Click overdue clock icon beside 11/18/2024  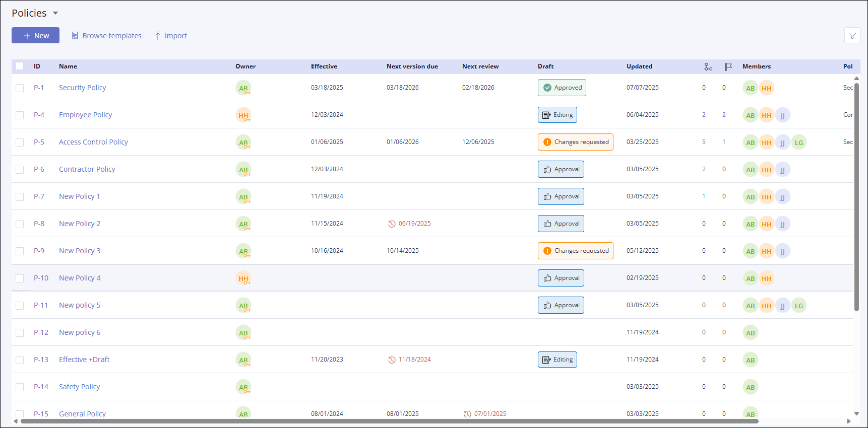[392, 360]
